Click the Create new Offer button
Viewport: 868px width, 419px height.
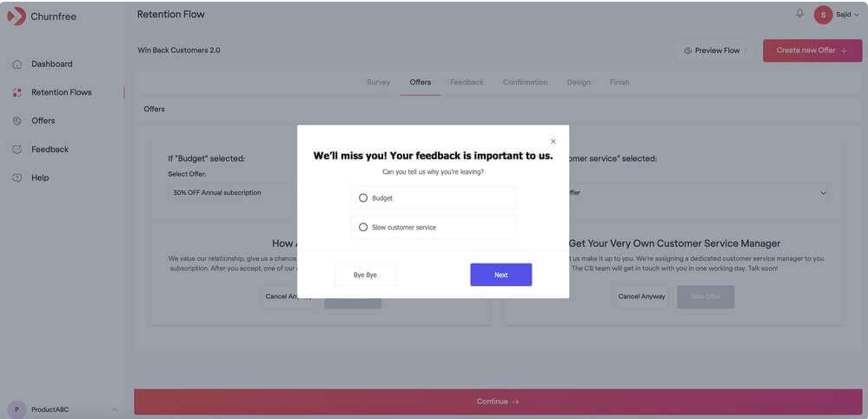812,50
